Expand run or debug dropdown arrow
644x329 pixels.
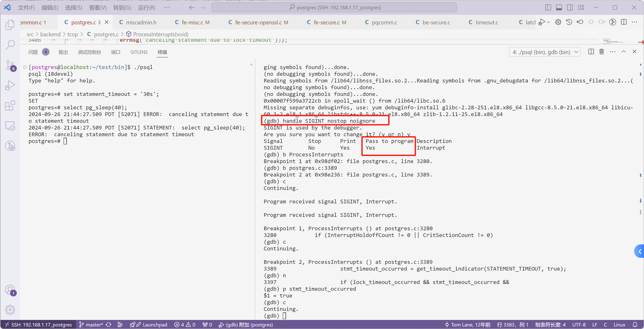click(x=549, y=22)
